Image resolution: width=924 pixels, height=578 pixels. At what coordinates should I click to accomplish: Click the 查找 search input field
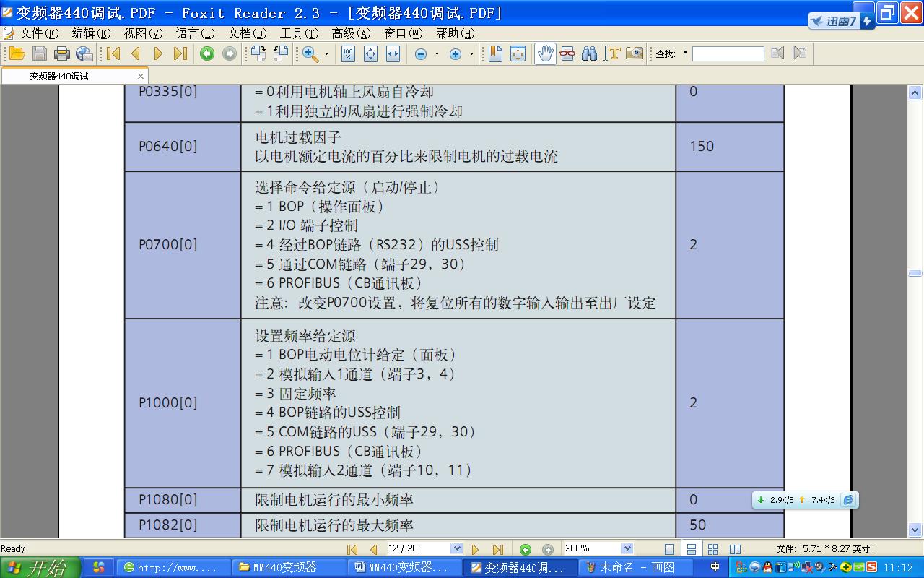(728, 54)
